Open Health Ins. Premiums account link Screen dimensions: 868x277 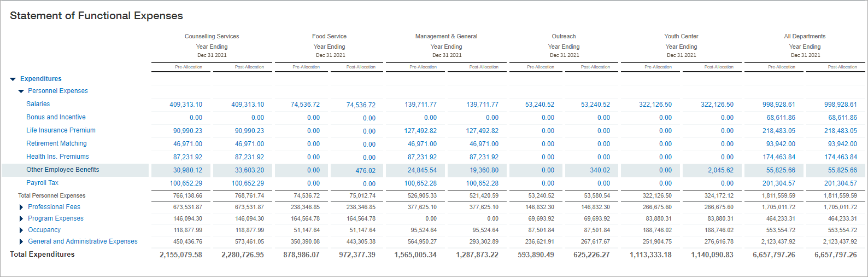(57, 157)
